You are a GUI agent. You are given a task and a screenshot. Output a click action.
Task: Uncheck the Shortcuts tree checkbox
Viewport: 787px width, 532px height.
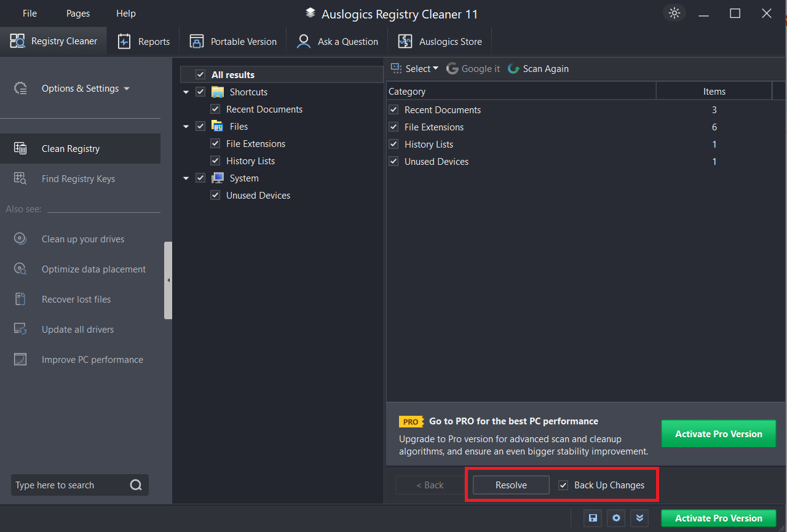coord(200,92)
